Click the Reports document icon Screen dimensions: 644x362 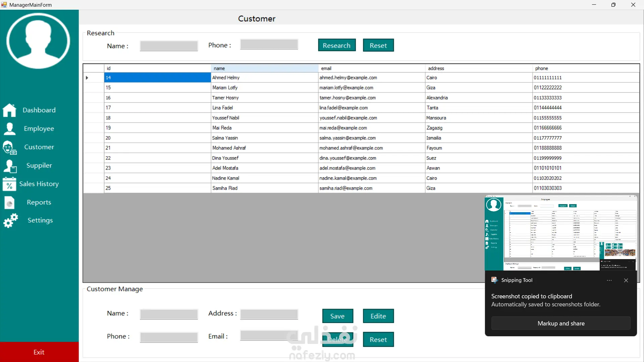coord(9,202)
